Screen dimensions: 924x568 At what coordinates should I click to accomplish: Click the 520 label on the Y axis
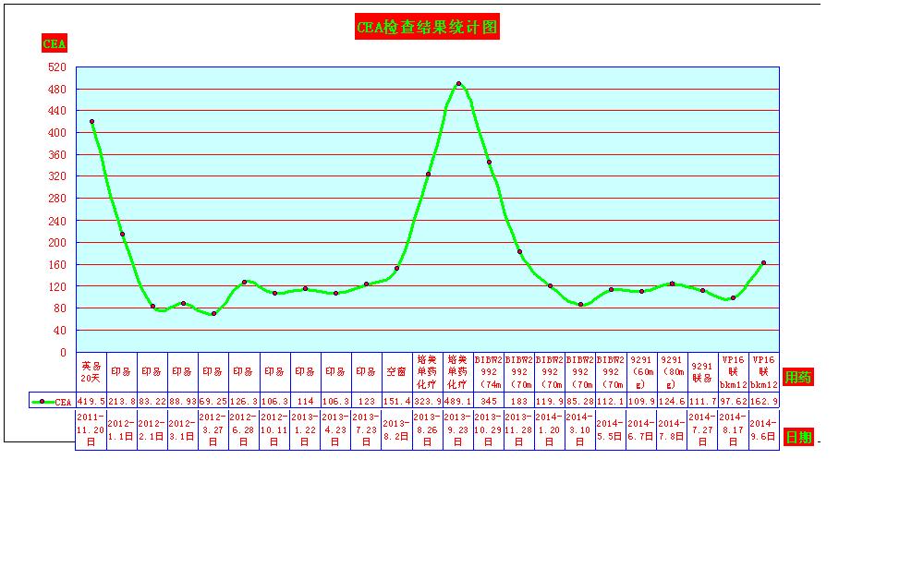[57, 67]
